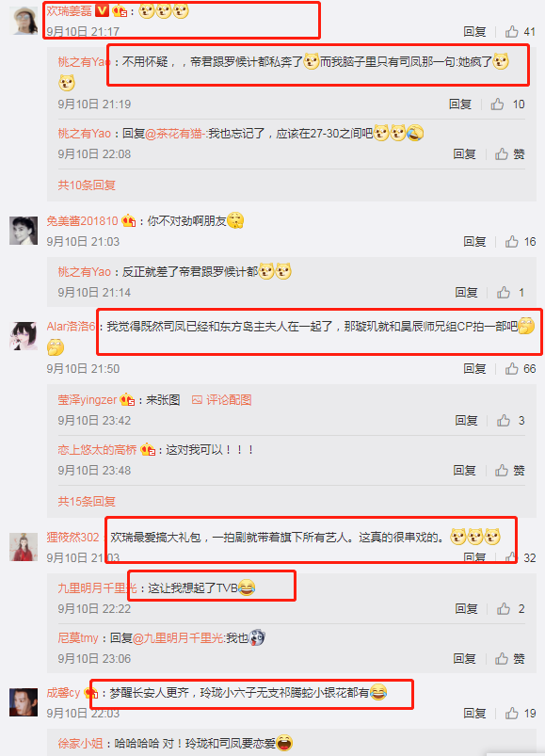The height and width of the screenshot is (756, 545).
Task: Expand the 共15条回复 thread
Action: pyautogui.click(x=87, y=502)
